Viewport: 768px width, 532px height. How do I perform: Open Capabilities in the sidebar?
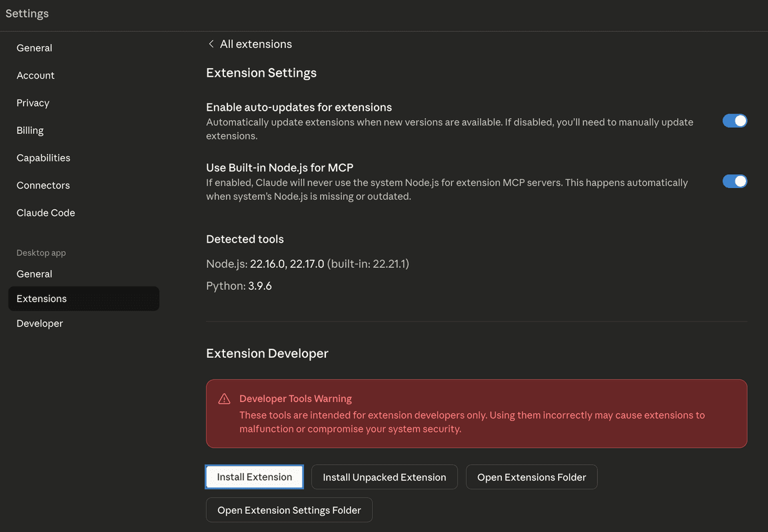pyautogui.click(x=43, y=158)
